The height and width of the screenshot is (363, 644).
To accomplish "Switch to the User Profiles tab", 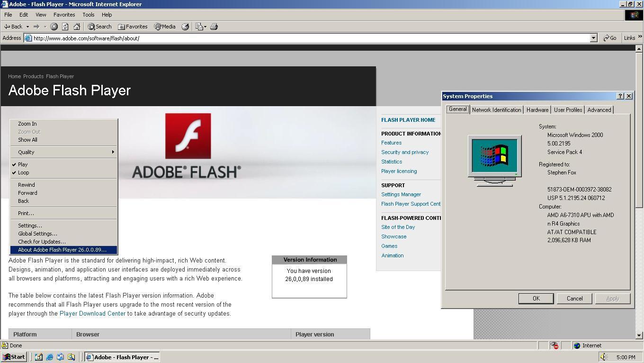I will tap(568, 109).
